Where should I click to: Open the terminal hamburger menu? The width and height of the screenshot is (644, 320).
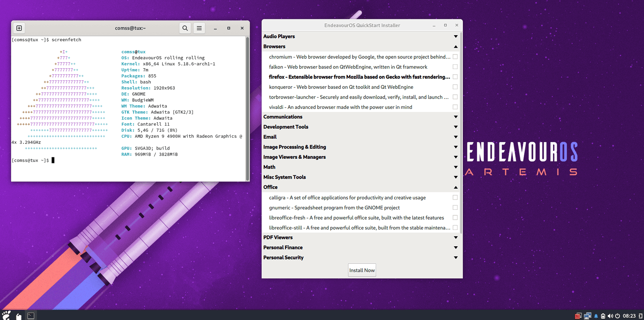pyautogui.click(x=199, y=28)
